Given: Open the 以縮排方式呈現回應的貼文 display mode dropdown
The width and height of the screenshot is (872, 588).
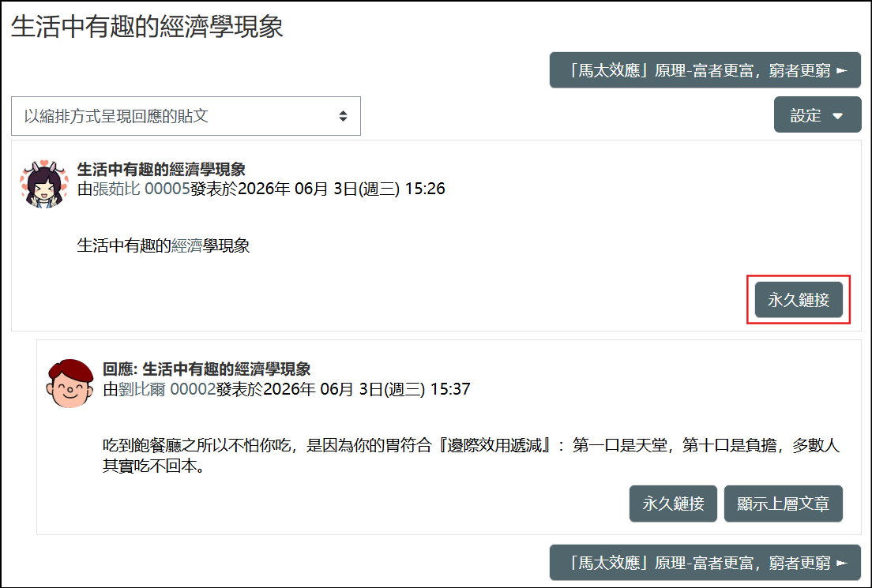Looking at the screenshot, I should point(186,116).
